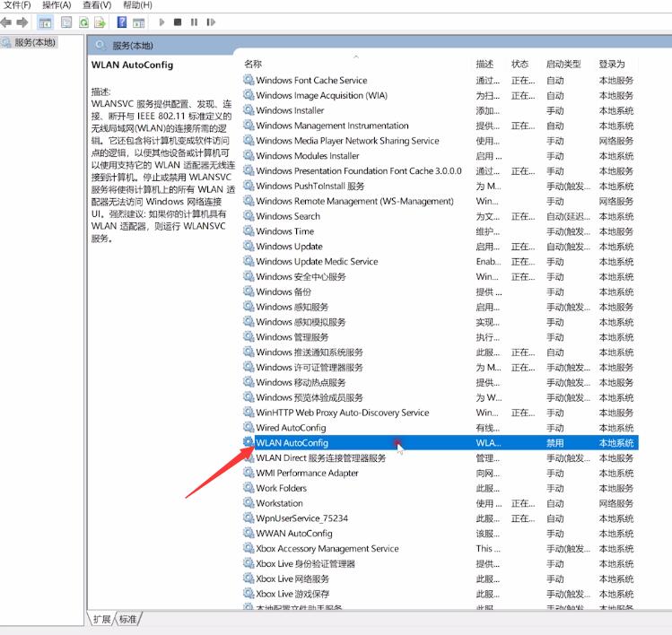Click the blue Help toolbar icon
Screen dimensions: 672x635
[x=122, y=22]
